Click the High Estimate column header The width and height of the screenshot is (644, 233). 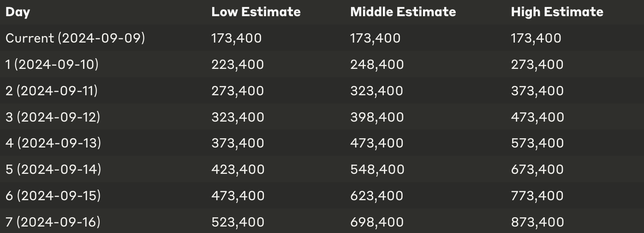pyautogui.click(x=557, y=12)
